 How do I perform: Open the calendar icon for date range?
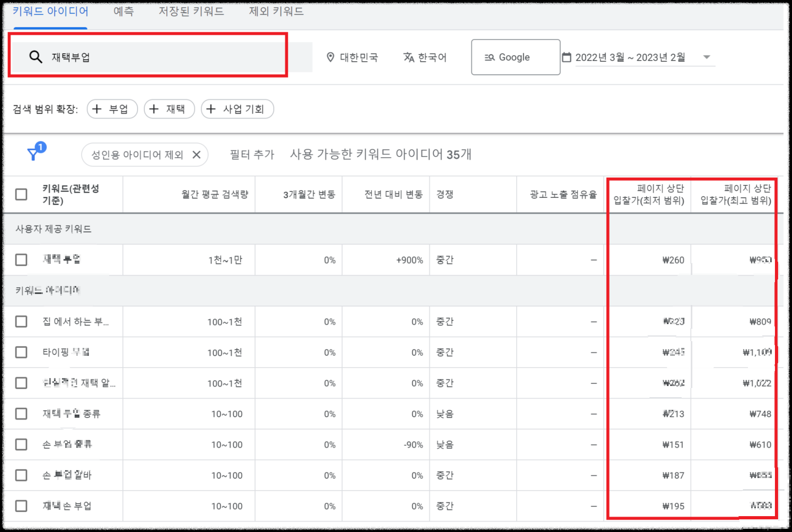568,57
